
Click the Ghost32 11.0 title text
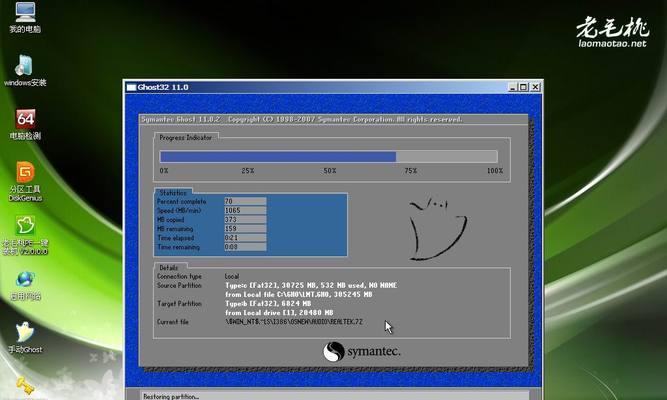[x=163, y=87]
